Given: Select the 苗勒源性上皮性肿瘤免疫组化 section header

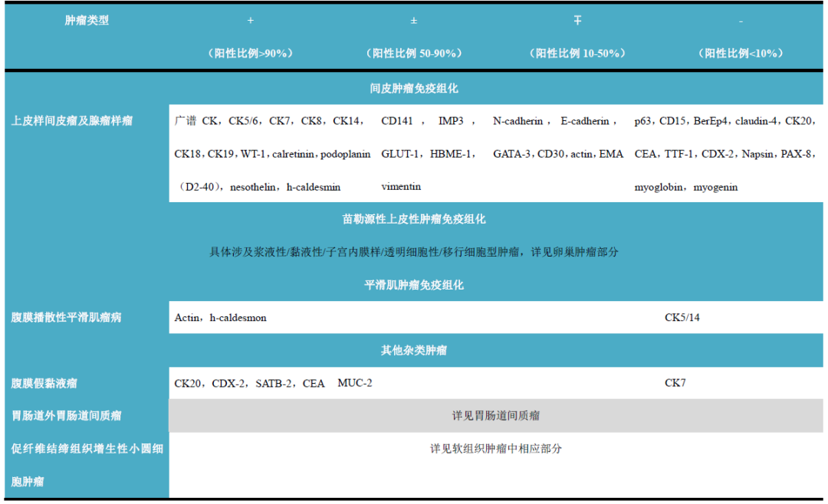Looking at the screenshot, I should point(414,218).
